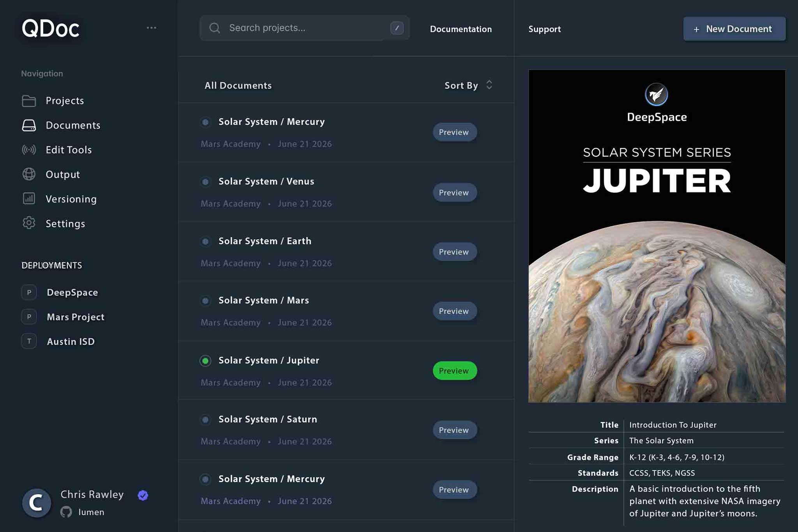Select the Solar System / Mars radio
Viewport: 798px width, 532px height.
click(205, 301)
